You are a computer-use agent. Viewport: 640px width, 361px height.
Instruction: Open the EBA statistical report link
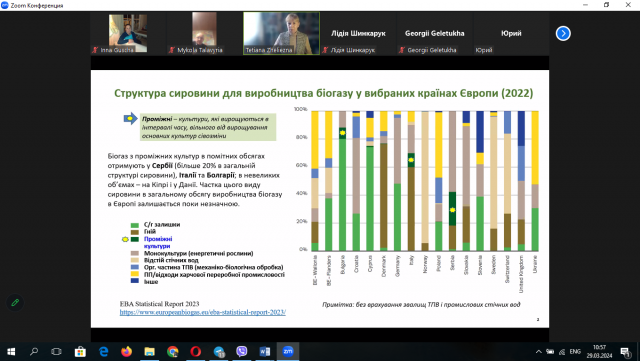(202, 312)
